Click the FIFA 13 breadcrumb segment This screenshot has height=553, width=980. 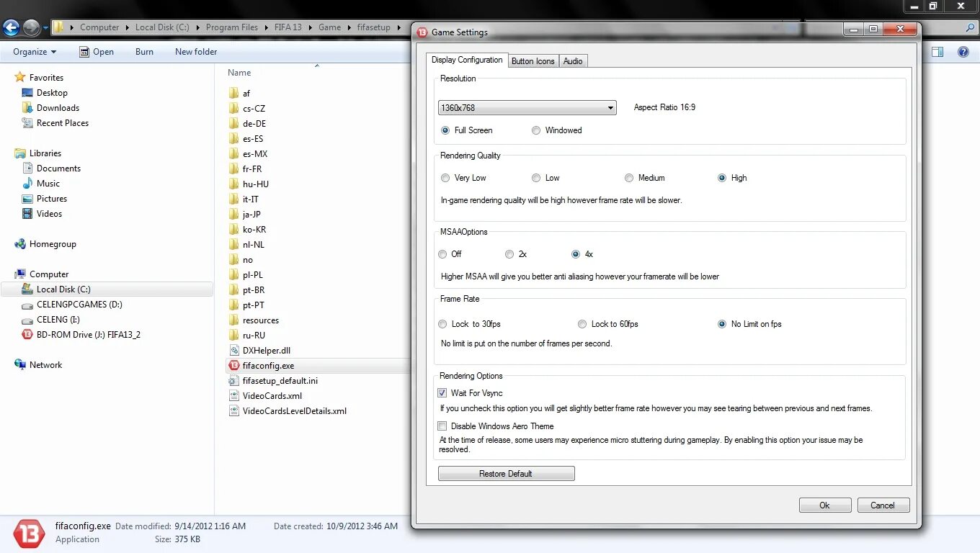(x=288, y=27)
